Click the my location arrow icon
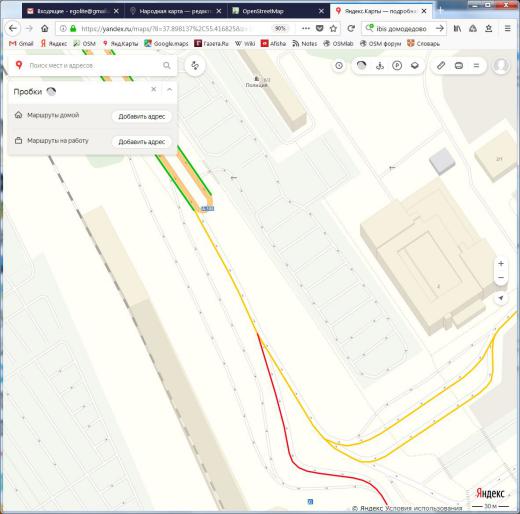Viewport: 520px width, 514px height. pos(501,298)
